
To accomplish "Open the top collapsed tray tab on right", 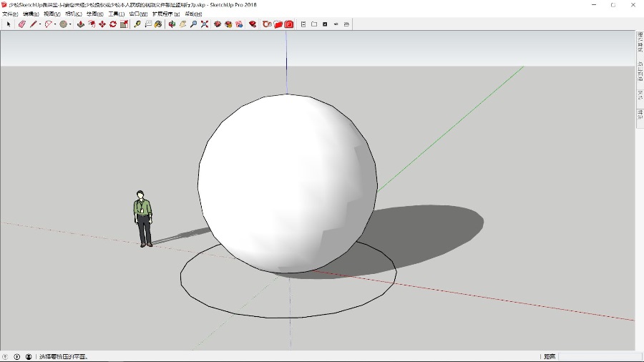I will pyautogui.click(x=640, y=42).
